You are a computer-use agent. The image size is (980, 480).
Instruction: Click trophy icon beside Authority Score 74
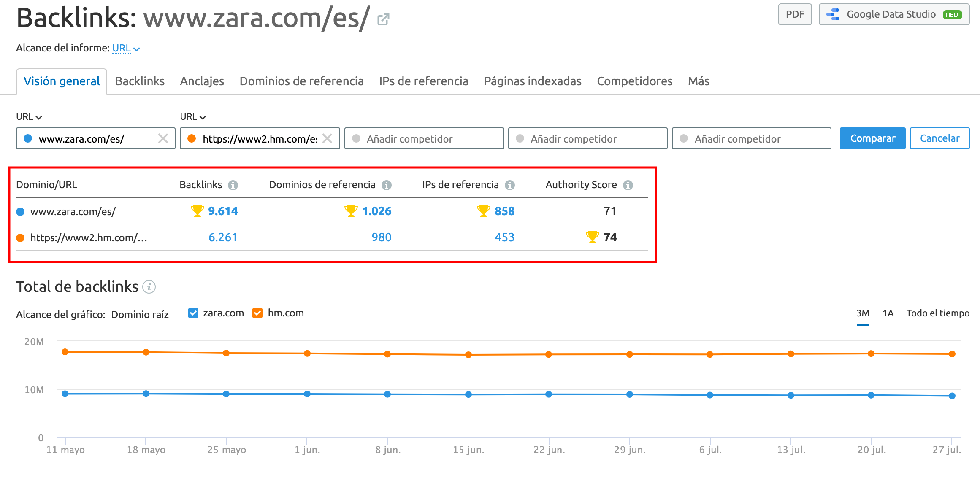(x=592, y=237)
